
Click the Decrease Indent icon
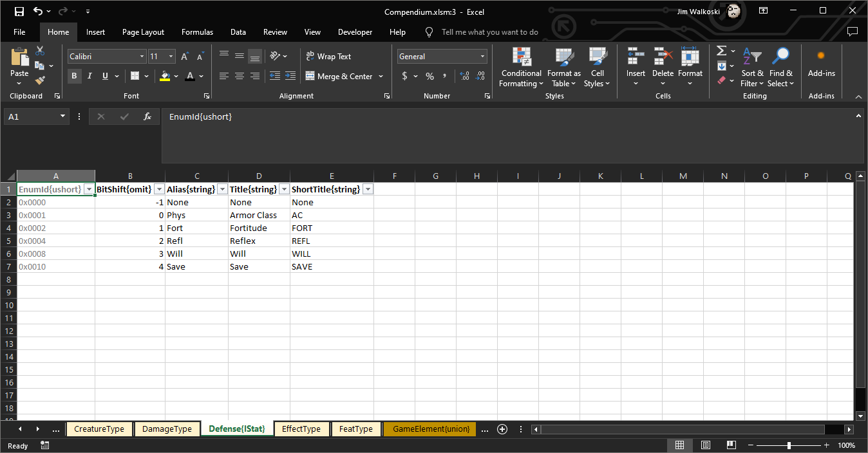[275, 76]
